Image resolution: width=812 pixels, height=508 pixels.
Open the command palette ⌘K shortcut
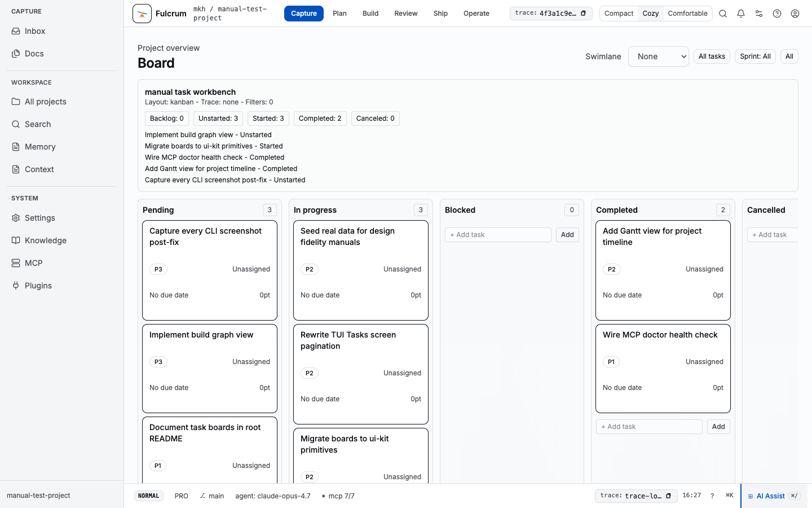[729, 496]
